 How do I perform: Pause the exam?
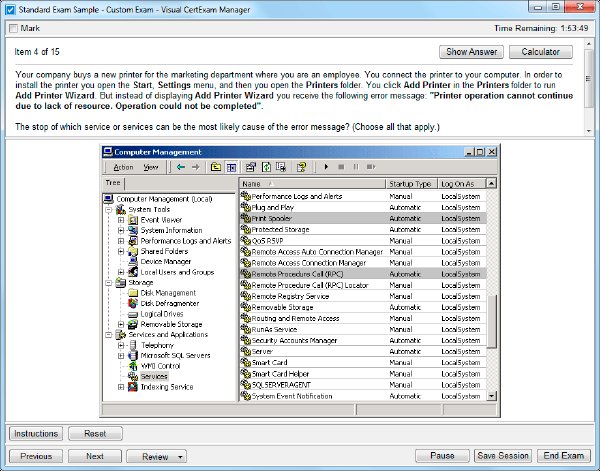pyautogui.click(x=442, y=456)
